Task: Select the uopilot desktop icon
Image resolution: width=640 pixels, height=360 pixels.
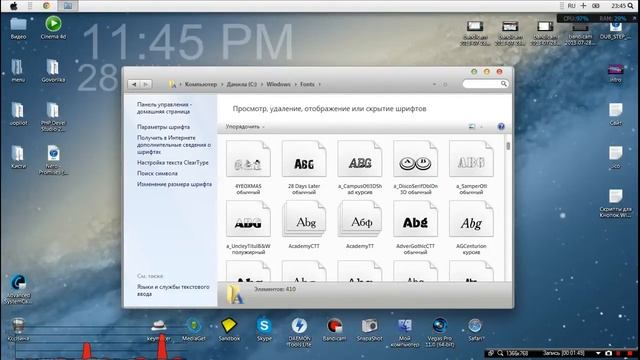Action: tap(18, 114)
